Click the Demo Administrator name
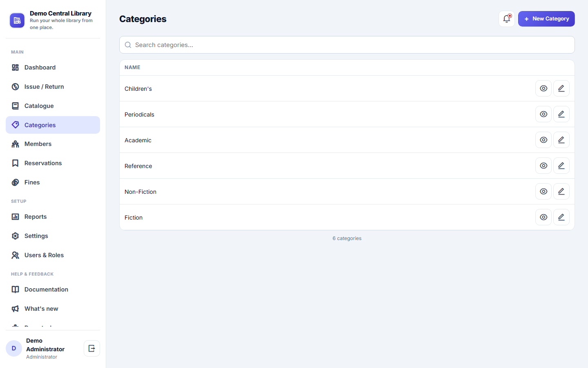Viewport: 588px width, 368px height. 45,345
